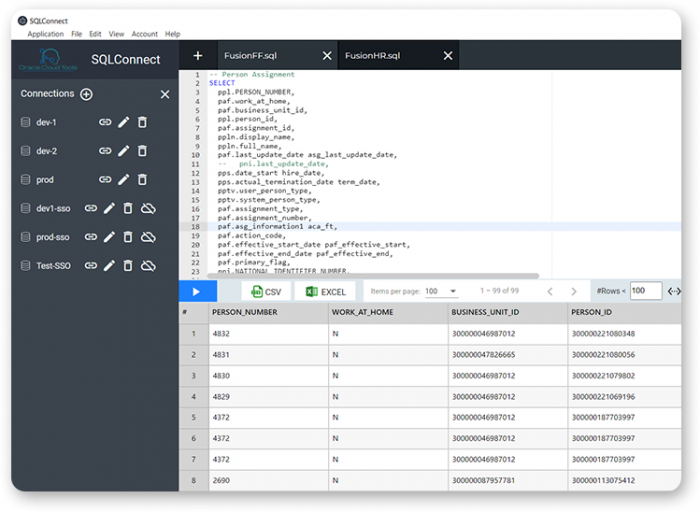Go to previous results page
700x512 pixels.
tap(550, 291)
